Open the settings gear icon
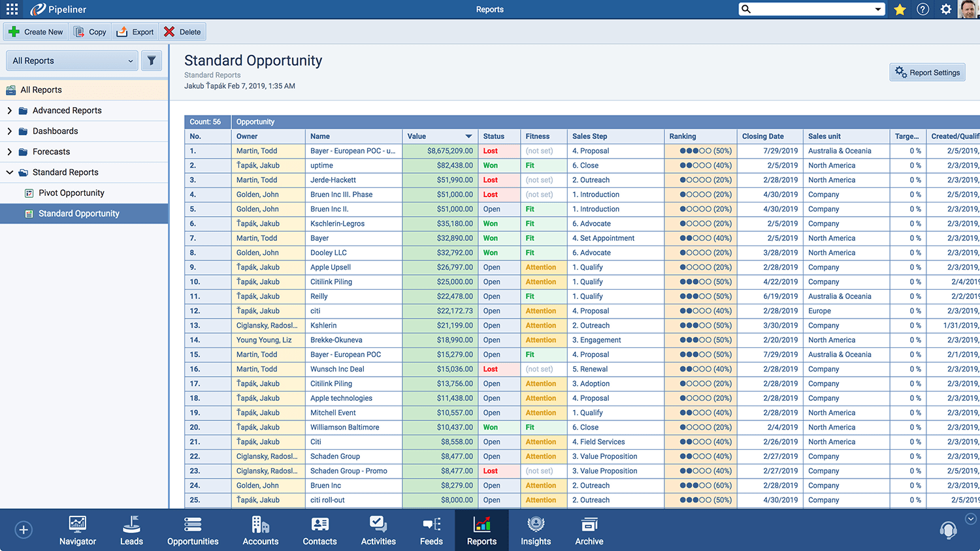 click(x=945, y=9)
